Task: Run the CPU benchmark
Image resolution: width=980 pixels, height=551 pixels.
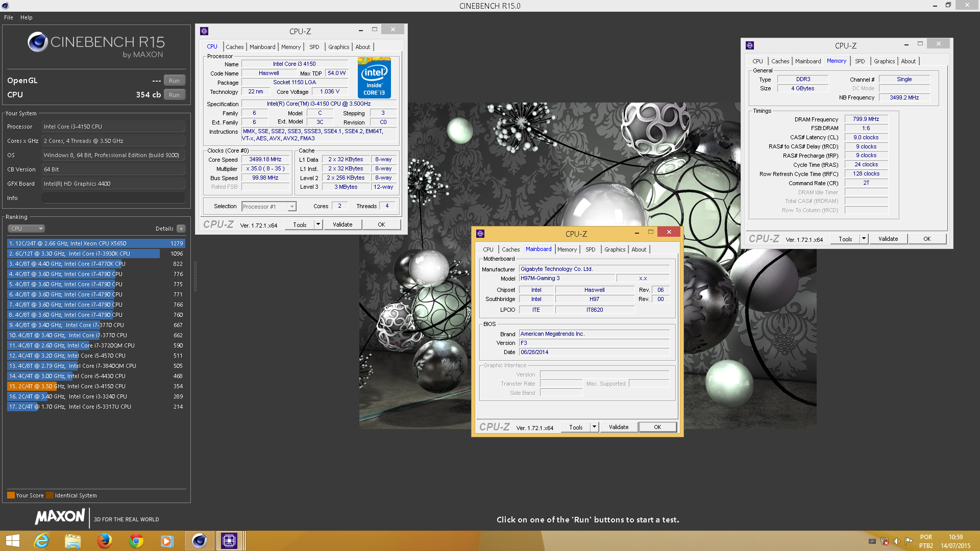Action: (x=174, y=95)
